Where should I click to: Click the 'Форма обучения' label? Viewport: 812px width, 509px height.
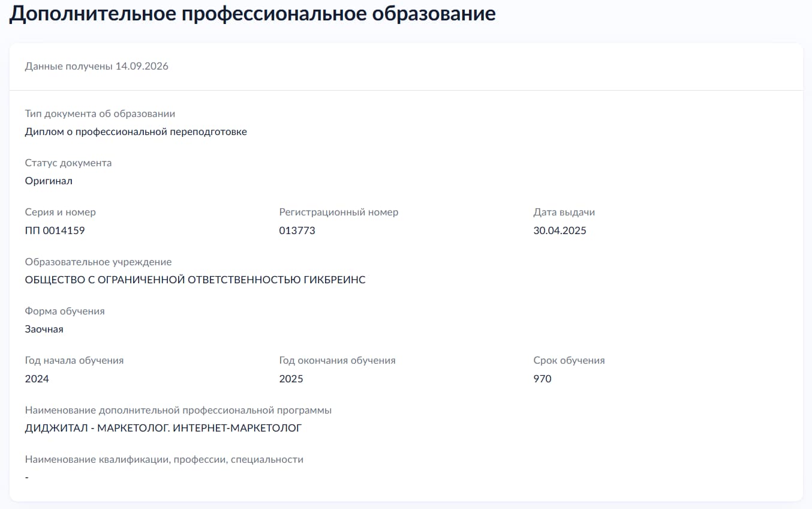pos(65,311)
